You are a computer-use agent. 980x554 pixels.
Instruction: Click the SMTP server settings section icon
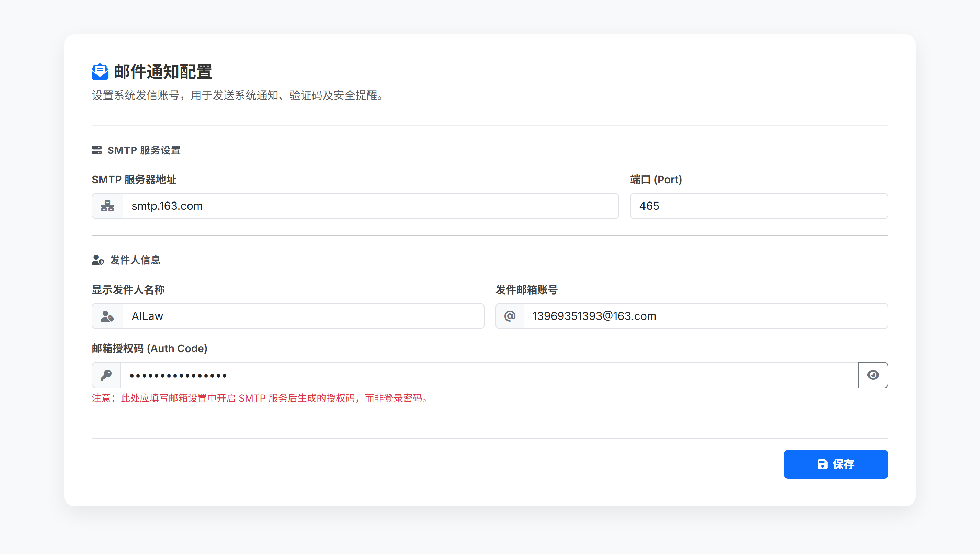pyautogui.click(x=98, y=150)
